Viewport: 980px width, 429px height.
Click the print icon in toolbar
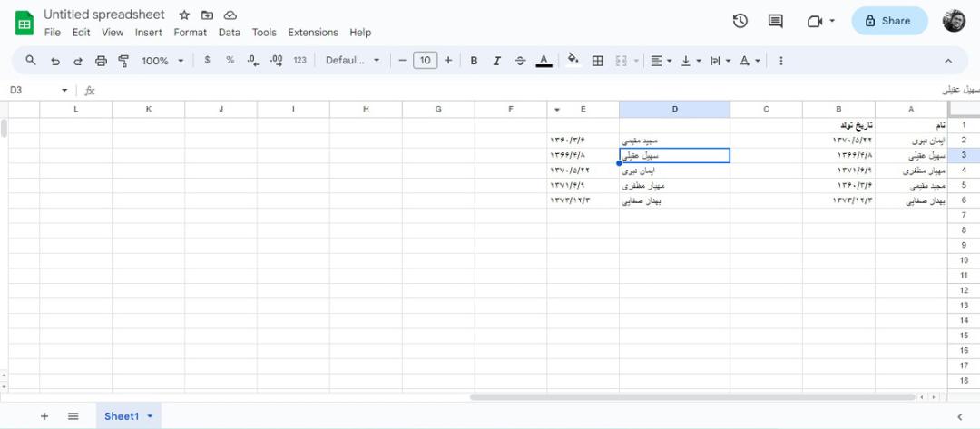click(101, 61)
